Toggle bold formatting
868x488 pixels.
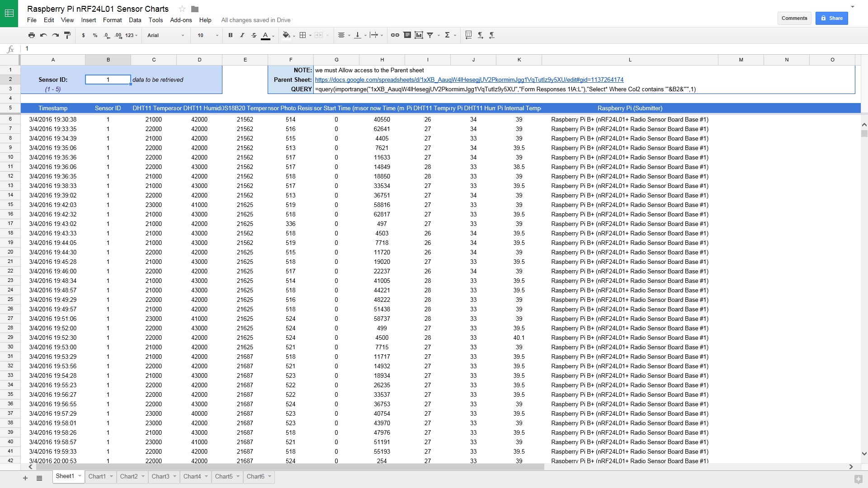[x=231, y=35]
